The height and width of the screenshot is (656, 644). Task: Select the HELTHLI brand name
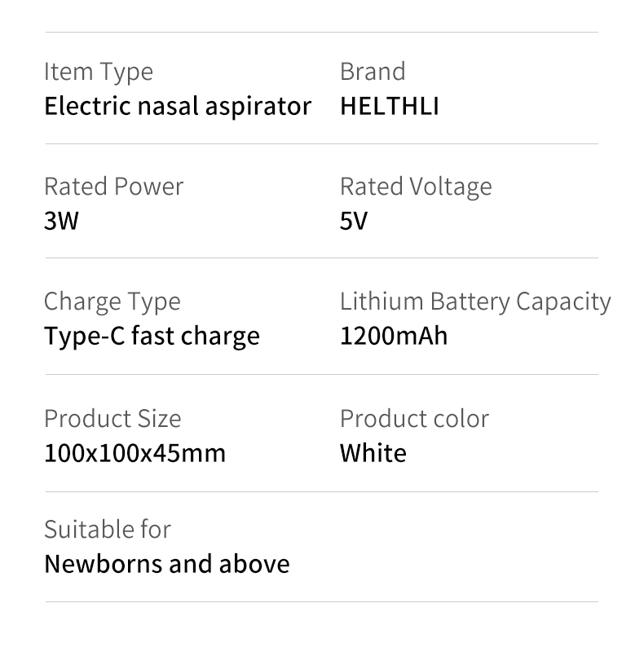click(x=390, y=106)
